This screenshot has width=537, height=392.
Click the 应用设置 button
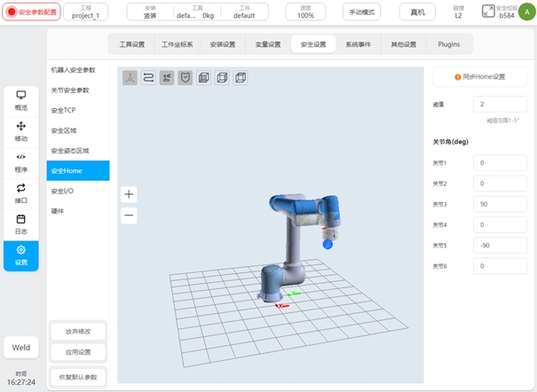click(x=78, y=352)
